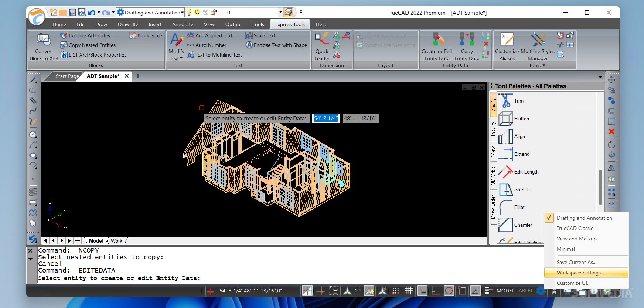This screenshot has height=308, width=644.
Task: Toggle ortho mode icon in status bar
Action: [x=435, y=291]
